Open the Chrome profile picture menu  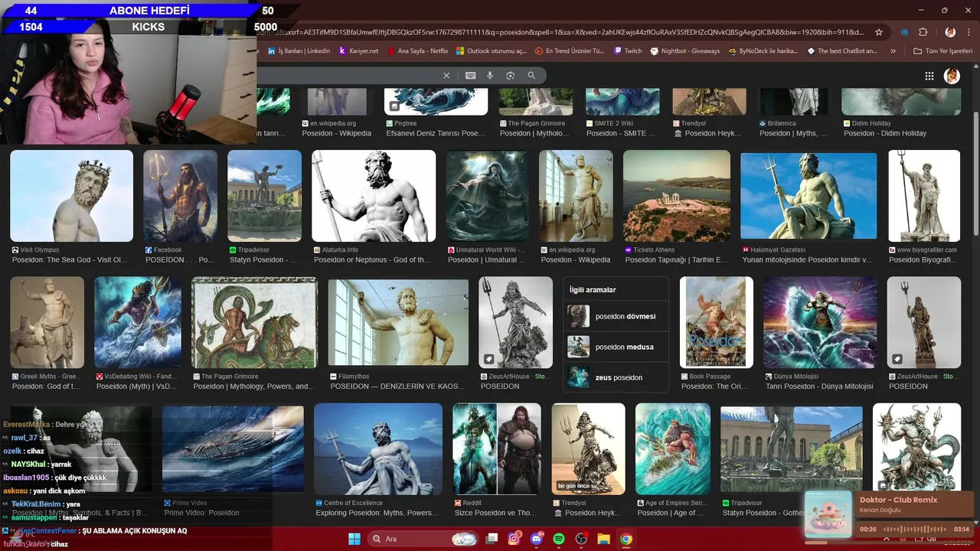click(x=950, y=32)
